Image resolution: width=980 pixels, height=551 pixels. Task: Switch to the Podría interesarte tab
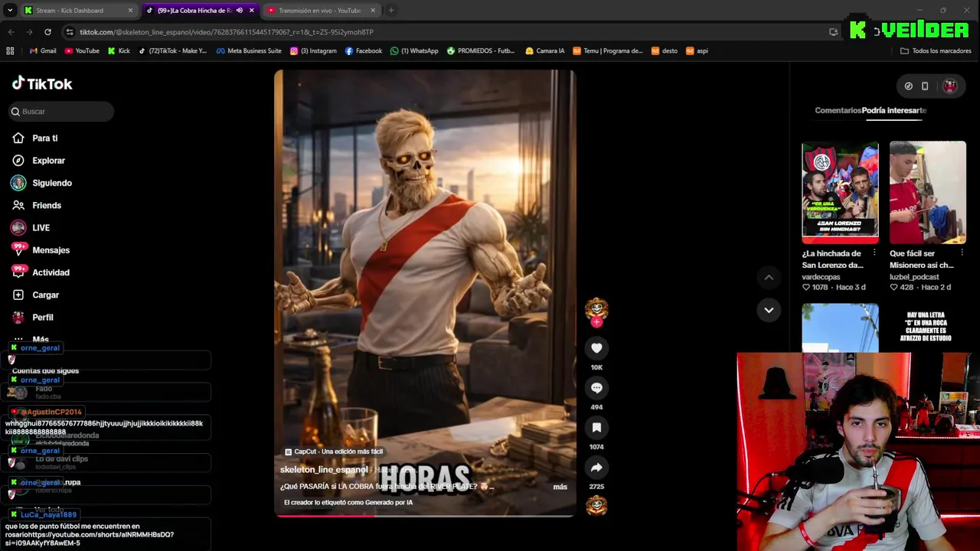(x=894, y=110)
